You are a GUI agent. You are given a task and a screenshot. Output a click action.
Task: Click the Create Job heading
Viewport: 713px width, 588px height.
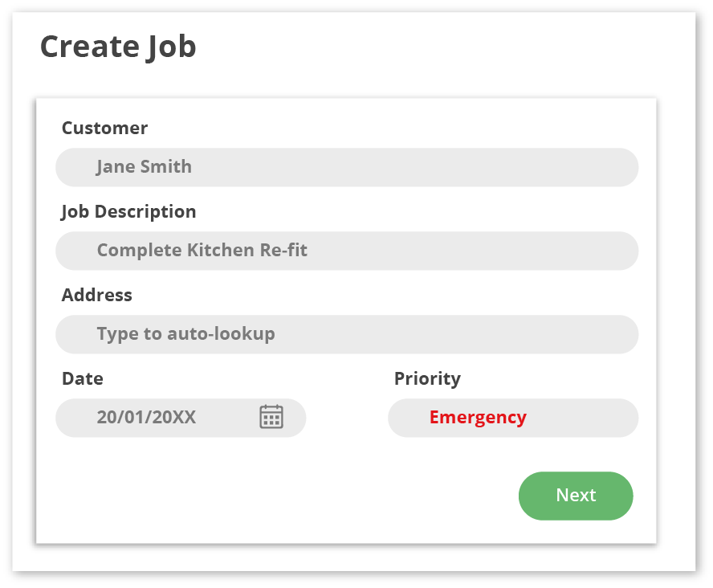(x=118, y=47)
